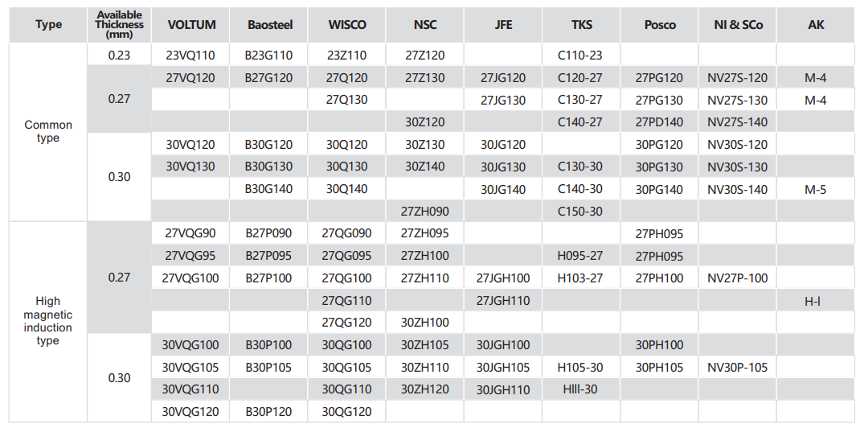Screen dimensions: 868x428
Task: Select the 0.23 thickness cell
Action: [119, 56]
